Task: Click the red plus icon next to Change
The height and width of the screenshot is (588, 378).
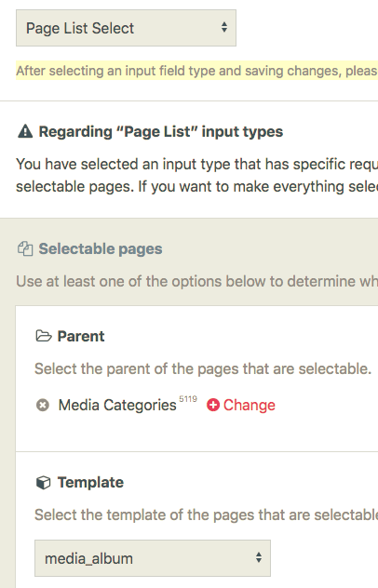Action: tap(213, 405)
